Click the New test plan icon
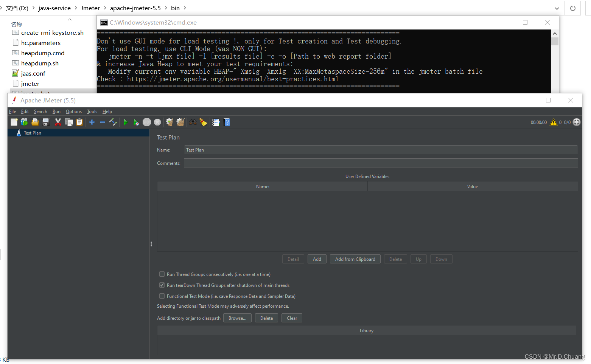 click(x=14, y=122)
